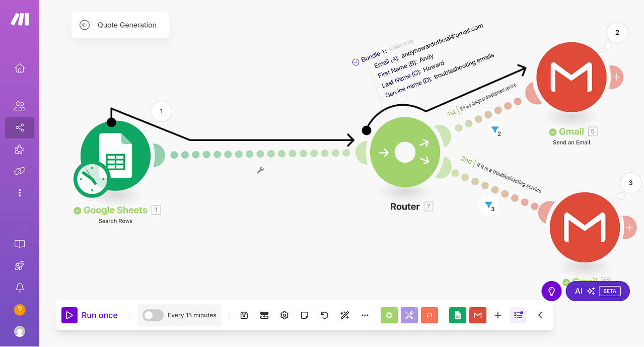
Task: Open the What's new rocket icon
Action: [x=20, y=266]
